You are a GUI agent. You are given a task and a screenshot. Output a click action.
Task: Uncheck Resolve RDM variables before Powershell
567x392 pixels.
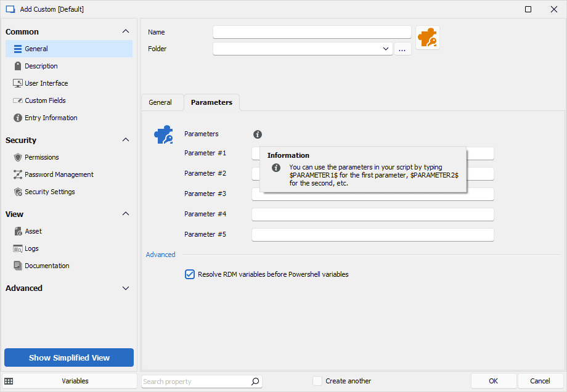point(190,274)
